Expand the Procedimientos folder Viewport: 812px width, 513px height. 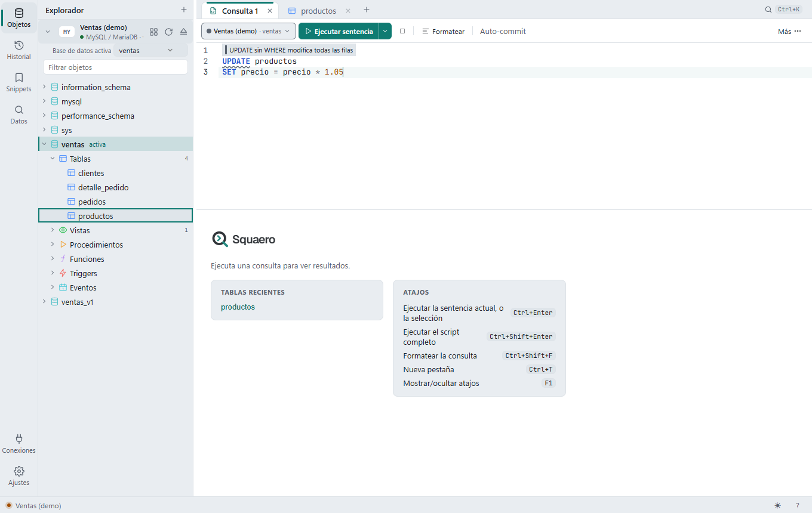pos(53,245)
